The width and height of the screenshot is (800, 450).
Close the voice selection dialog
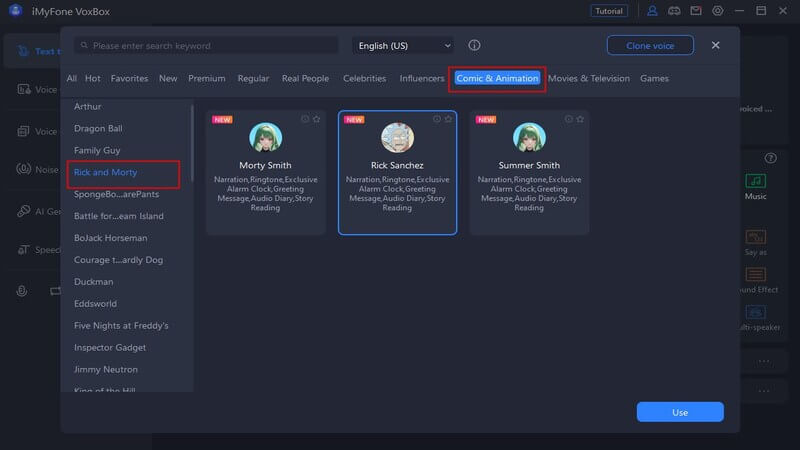[715, 45]
